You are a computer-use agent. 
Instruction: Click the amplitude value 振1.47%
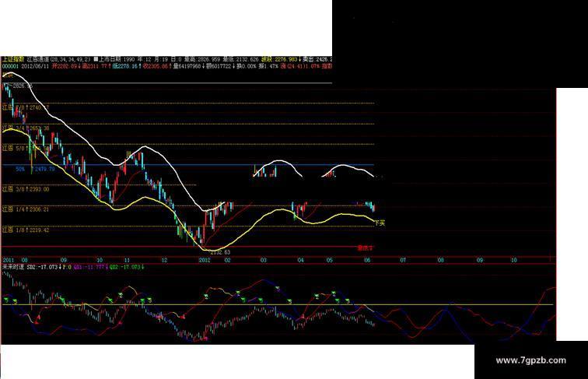[x=268, y=66]
